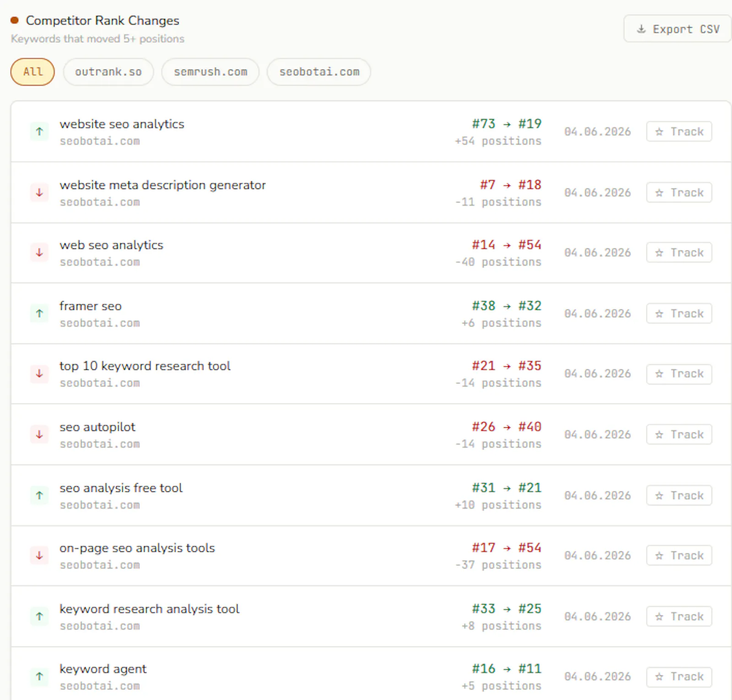Click the down arrow icon beside web seo analytics

point(39,253)
